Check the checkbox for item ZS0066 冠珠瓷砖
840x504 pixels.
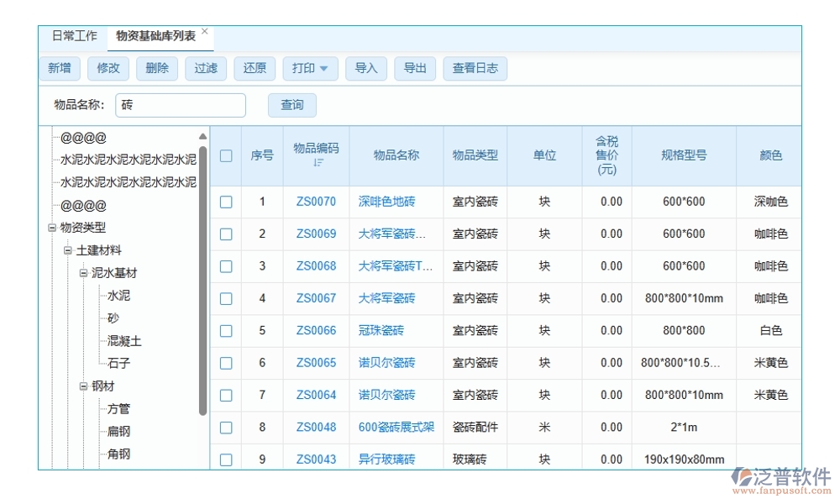225,330
